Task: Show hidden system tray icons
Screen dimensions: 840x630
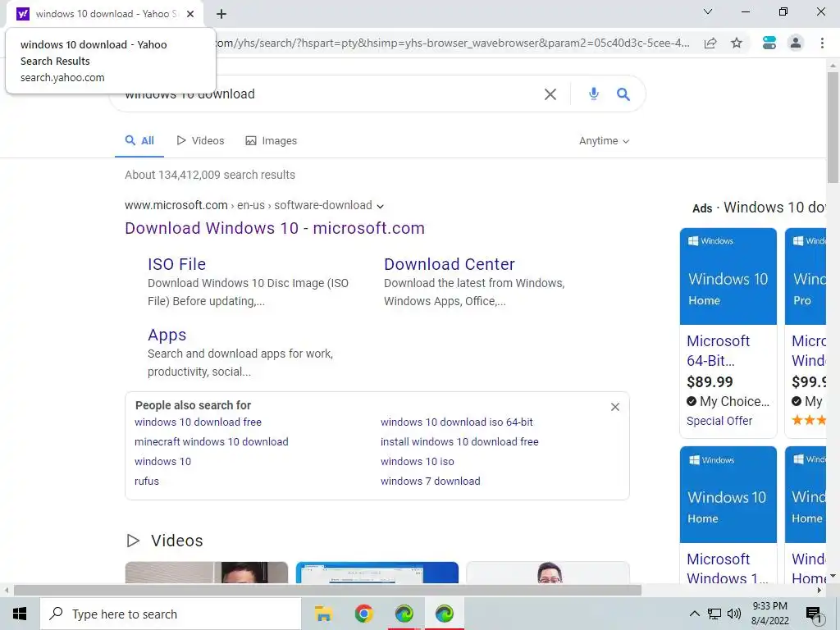Action: pyautogui.click(x=694, y=614)
